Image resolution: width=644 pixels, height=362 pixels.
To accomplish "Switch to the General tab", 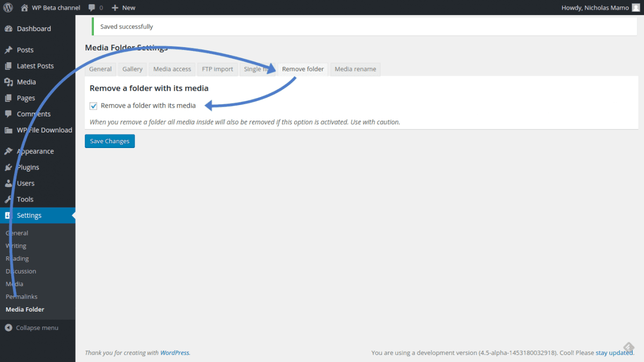I will point(100,69).
